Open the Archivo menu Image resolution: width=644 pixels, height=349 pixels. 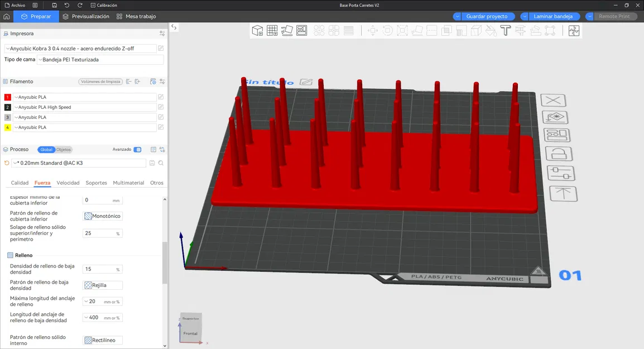tap(15, 6)
